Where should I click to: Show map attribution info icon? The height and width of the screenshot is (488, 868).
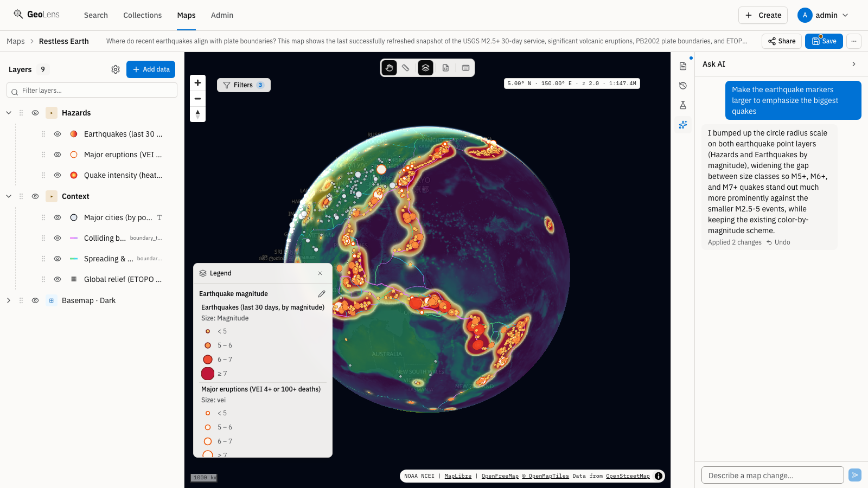(659, 476)
